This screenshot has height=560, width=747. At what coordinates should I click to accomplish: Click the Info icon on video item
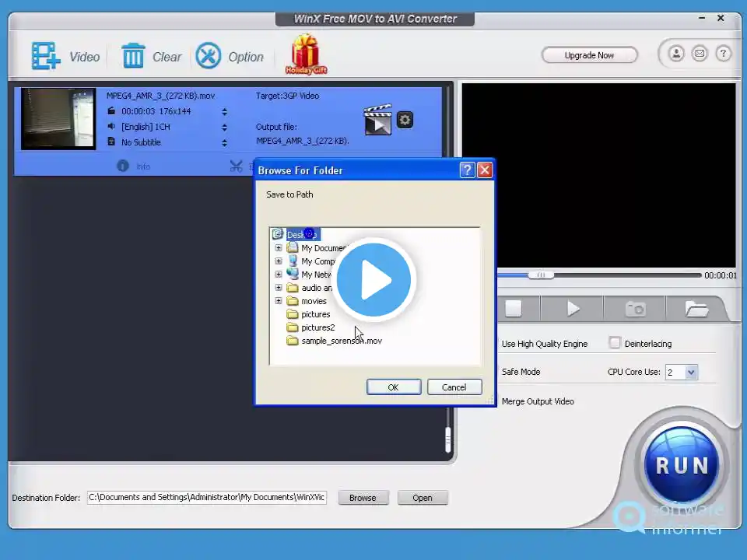tap(123, 166)
